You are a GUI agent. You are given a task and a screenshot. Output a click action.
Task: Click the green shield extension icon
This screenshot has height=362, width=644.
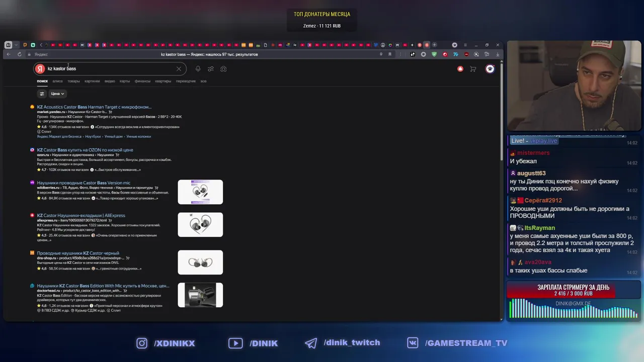point(434,54)
